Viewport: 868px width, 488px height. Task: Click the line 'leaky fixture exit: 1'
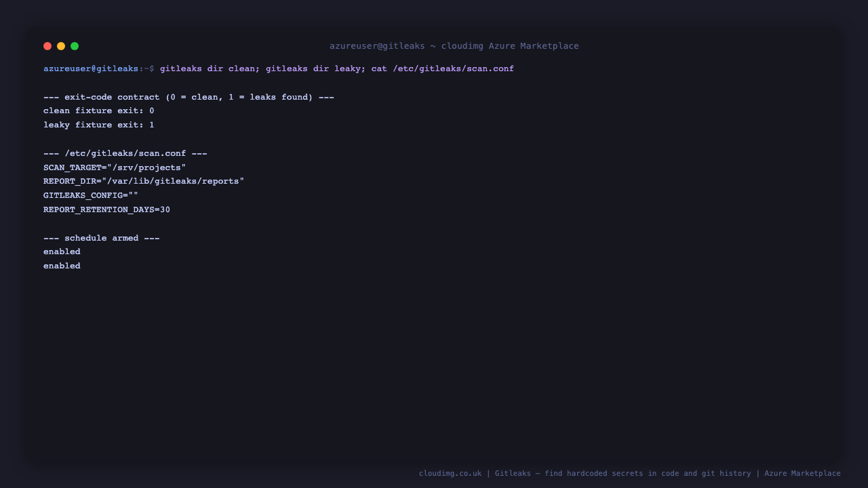click(99, 125)
